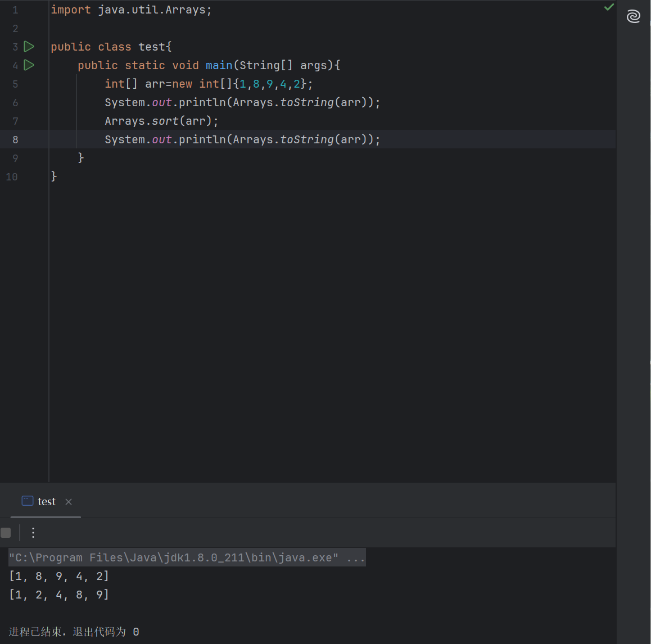Toggle breakpoint at line number 6

tap(15, 103)
